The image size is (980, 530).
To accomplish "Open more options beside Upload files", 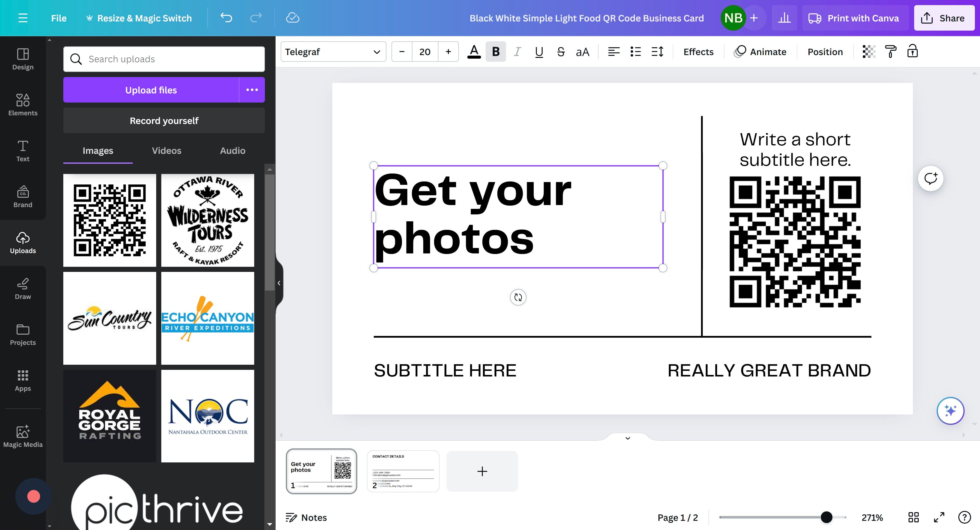I will click(x=252, y=90).
